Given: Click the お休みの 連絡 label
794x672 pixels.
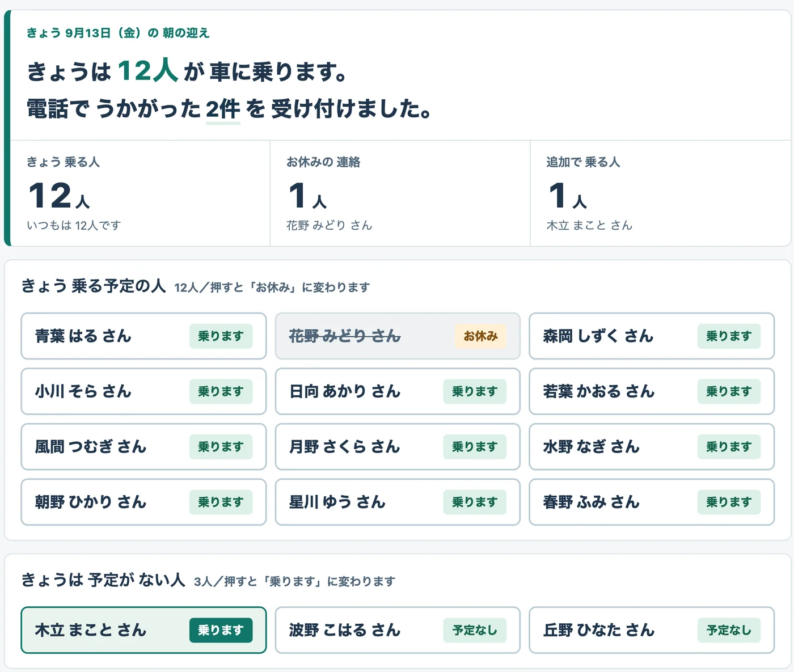Looking at the screenshot, I should click(323, 162).
